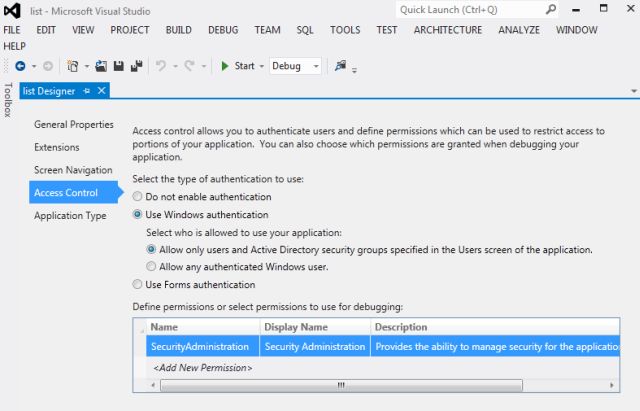
Task: Select 'Do not enable authentication' option
Action: click(138, 197)
